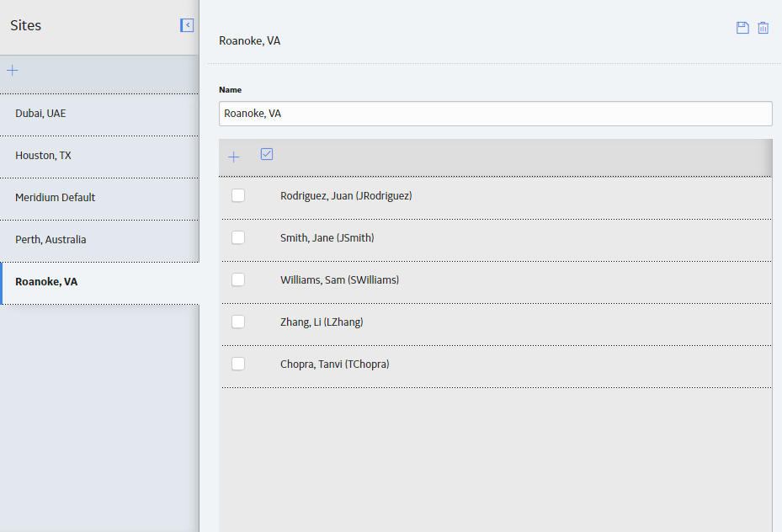
Task: Click the Rodriguez, Juan (JRodriguez) entry
Action: 346,196
